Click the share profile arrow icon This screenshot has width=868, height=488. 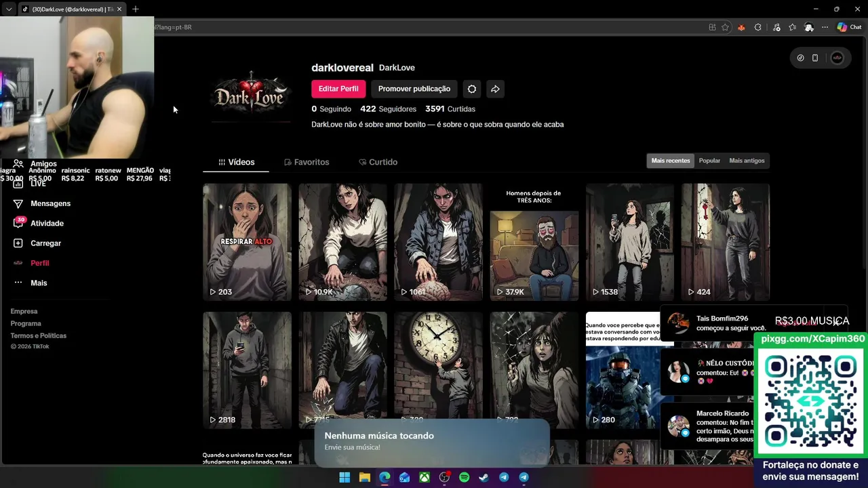[496, 89]
